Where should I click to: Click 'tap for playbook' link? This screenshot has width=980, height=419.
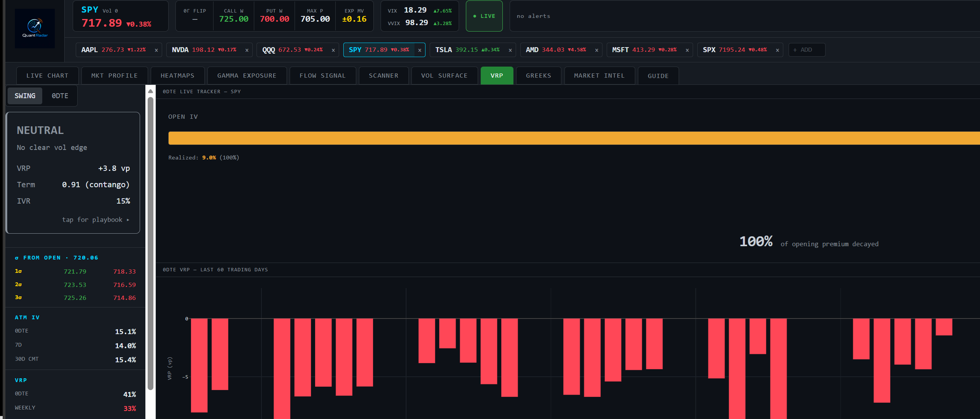pos(96,220)
